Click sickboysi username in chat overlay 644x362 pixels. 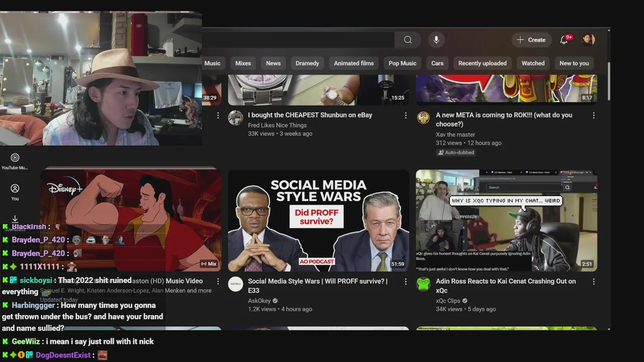click(36, 280)
